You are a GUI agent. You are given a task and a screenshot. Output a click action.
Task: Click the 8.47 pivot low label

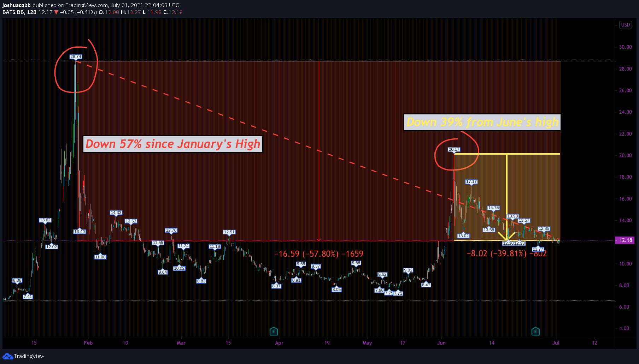[426, 285]
